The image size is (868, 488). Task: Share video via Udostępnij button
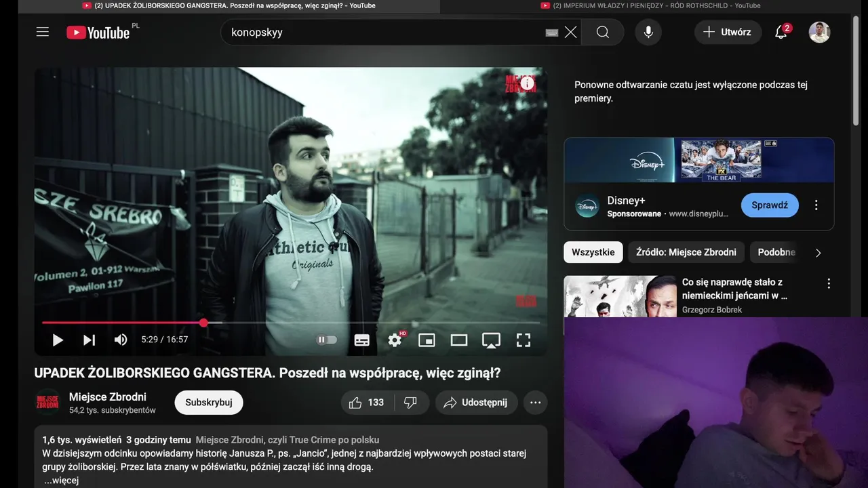(x=476, y=403)
